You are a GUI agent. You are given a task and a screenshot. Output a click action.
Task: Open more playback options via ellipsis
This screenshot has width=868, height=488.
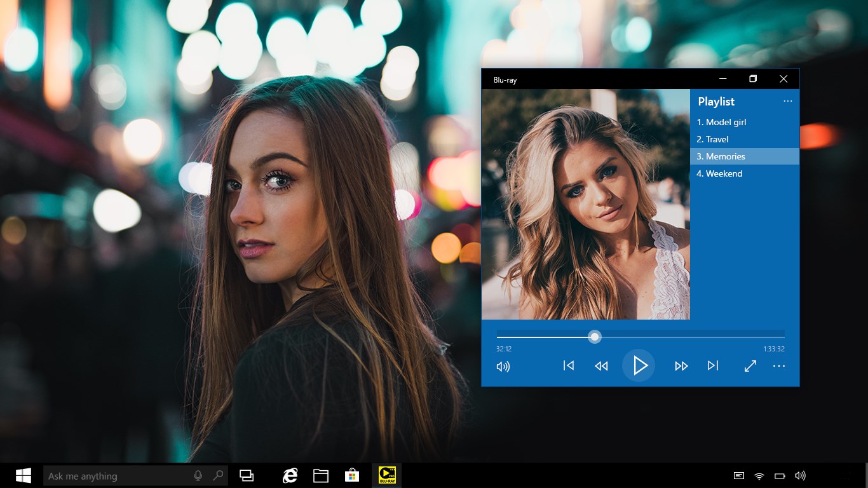(x=779, y=366)
